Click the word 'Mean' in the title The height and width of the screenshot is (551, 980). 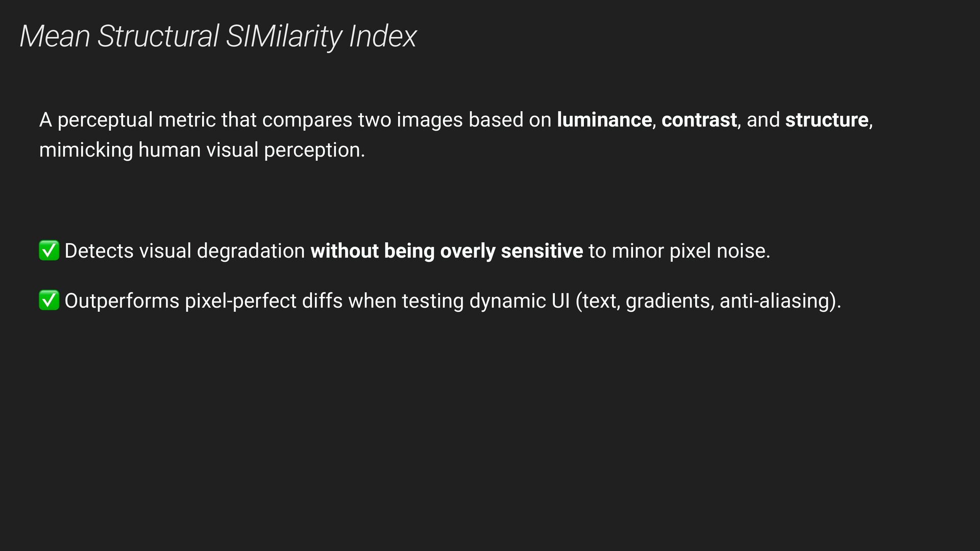[55, 37]
